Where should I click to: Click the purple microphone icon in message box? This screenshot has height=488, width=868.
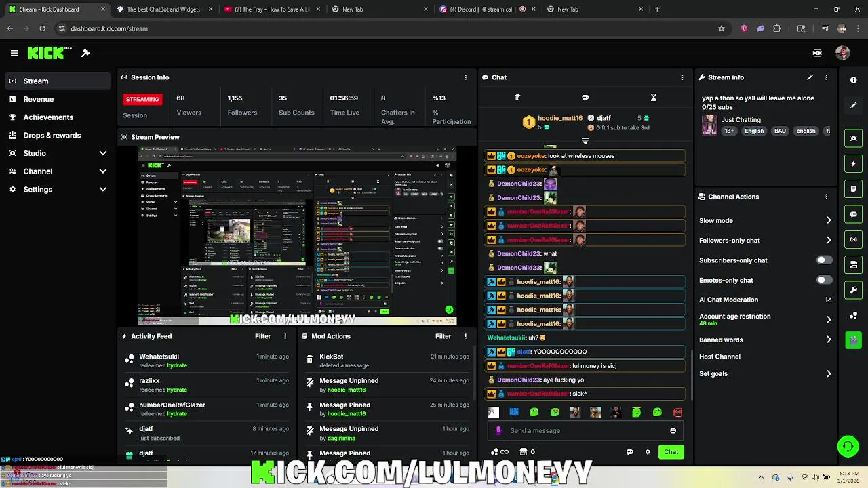click(498, 430)
